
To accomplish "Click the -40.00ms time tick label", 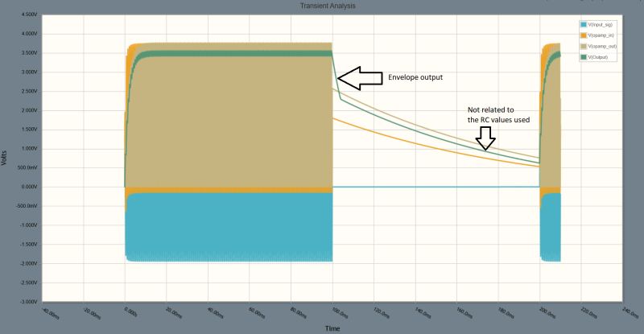I will (x=51, y=313).
